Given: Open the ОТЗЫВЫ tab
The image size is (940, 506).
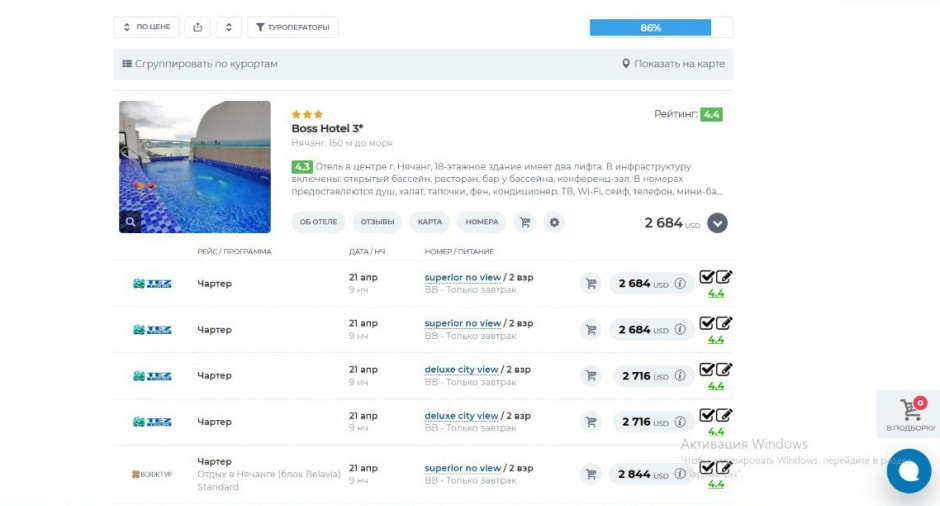Looking at the screenshot, I should point(377,222).
